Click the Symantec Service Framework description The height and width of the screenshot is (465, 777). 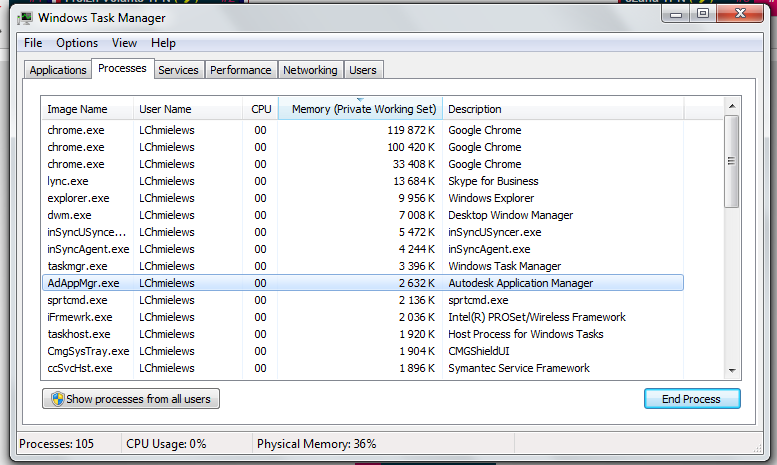[519, 368]
